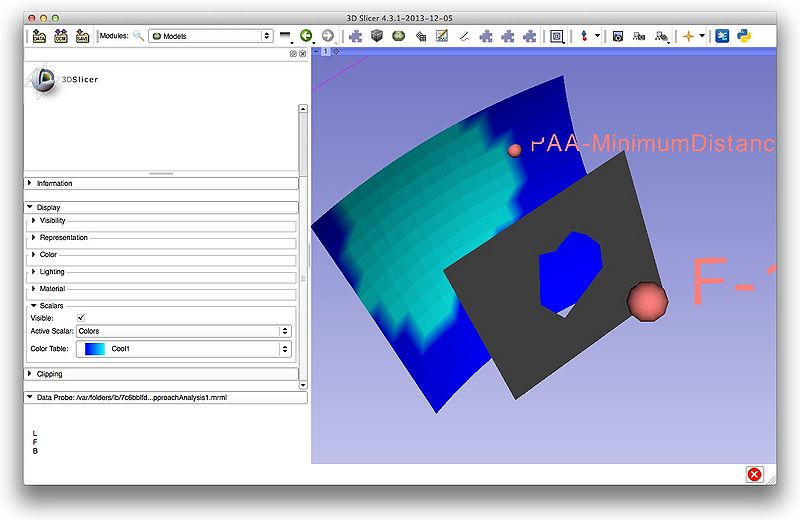
Task: Click the module search magnifier icon
Action: point(138,36)
